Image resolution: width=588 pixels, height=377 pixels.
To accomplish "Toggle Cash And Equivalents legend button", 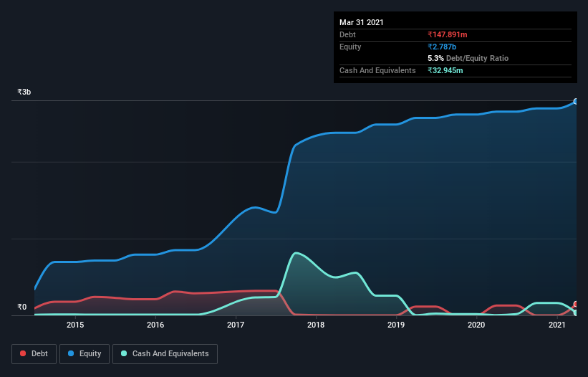I will coord(165,354).
